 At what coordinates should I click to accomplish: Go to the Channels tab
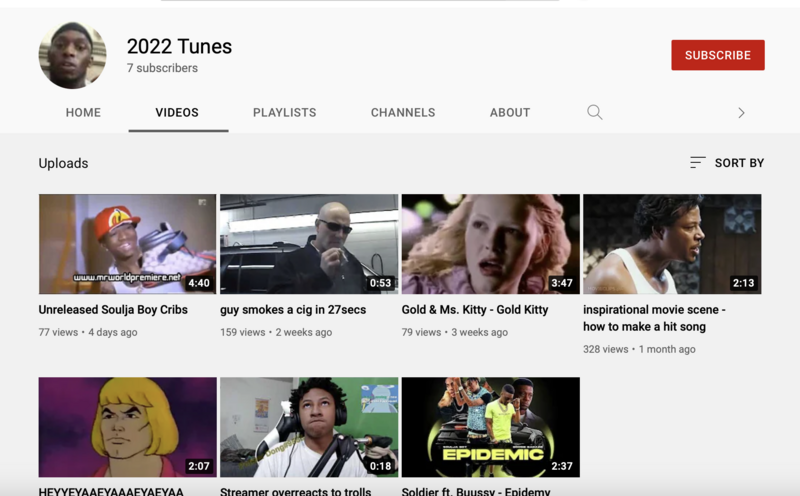click(x=403, y=113)
